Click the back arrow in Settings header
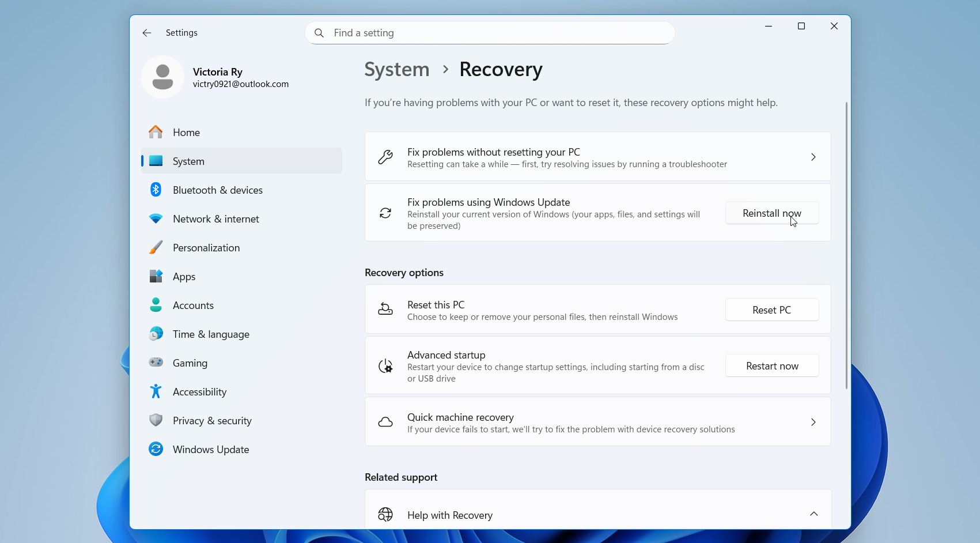 click(x=147, y=33)
